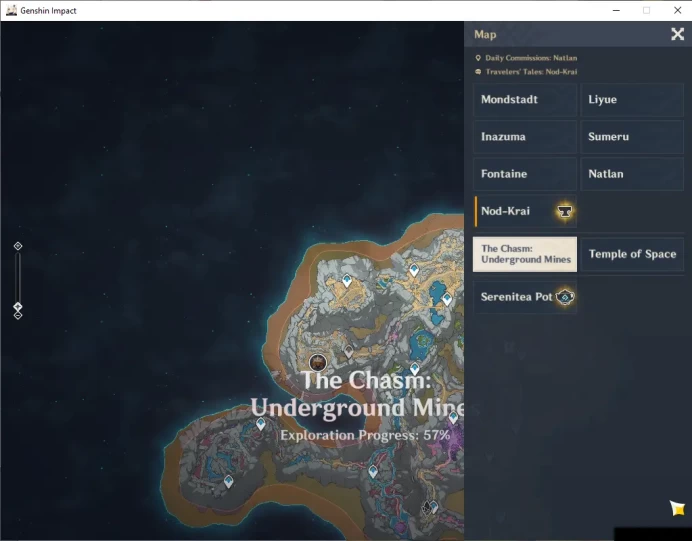Open the yellow custom pin marker icon
Viewport: 692px width, 541px height.
677,508
